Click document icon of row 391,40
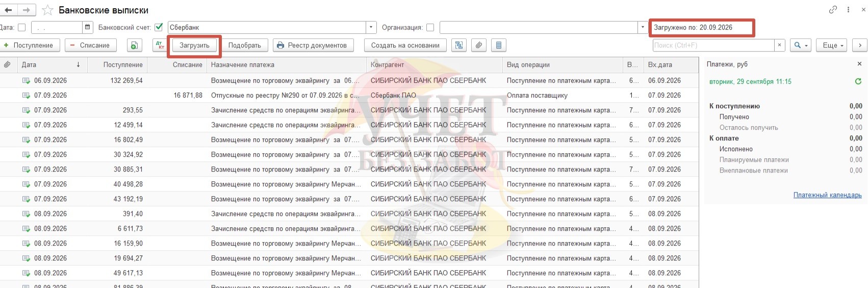 point(26,214)
